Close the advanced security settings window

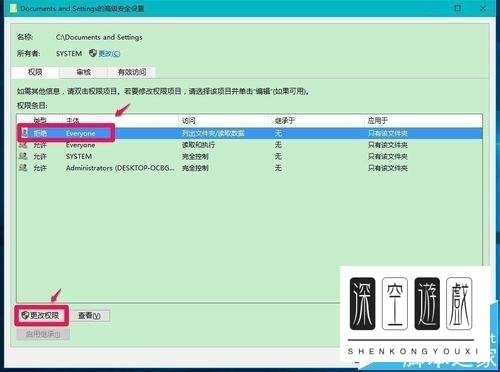(483, 8)
